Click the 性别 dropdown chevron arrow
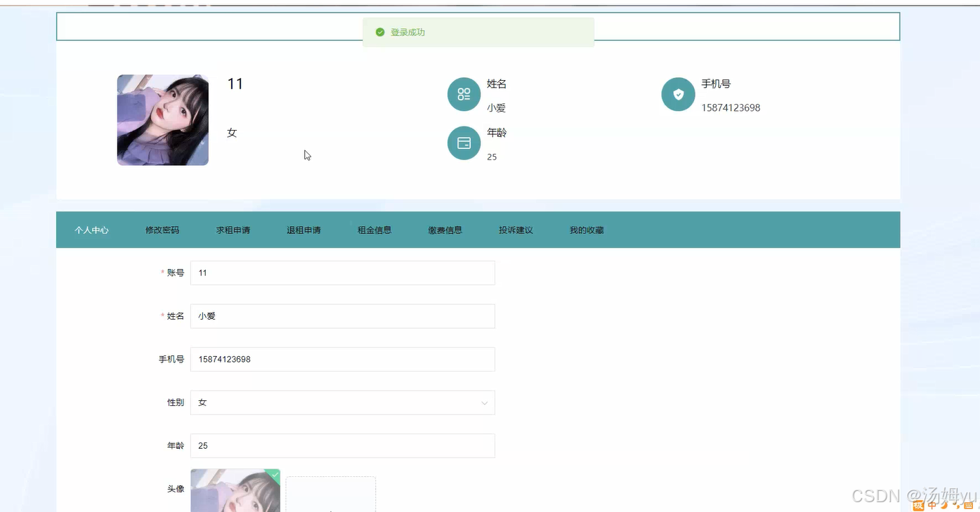 485,403
